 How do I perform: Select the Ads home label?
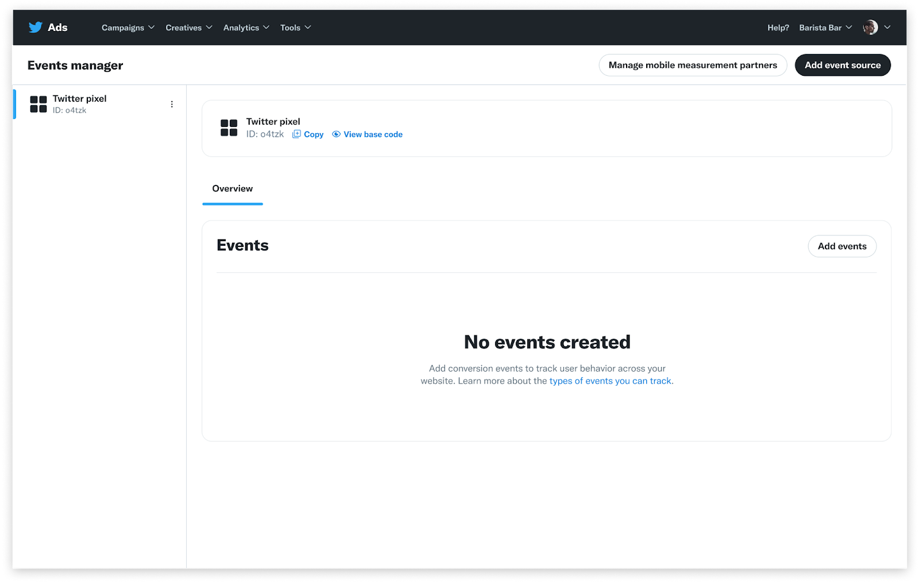pos(58,27)
